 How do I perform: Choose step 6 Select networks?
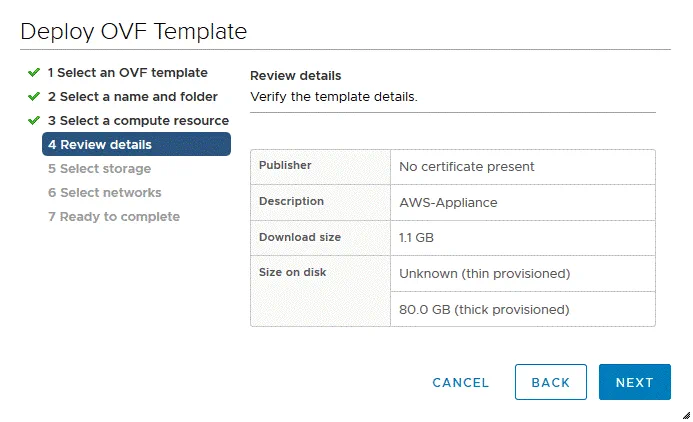coord(104,193)
